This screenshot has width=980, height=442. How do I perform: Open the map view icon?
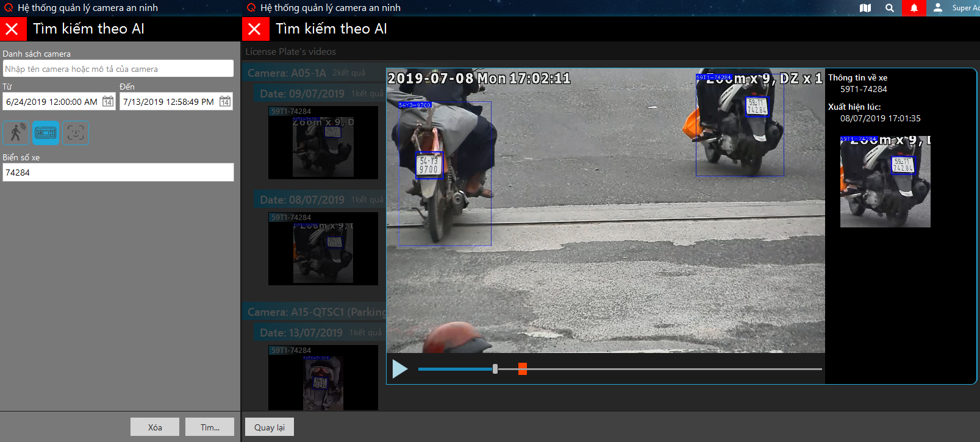point(865,8)
